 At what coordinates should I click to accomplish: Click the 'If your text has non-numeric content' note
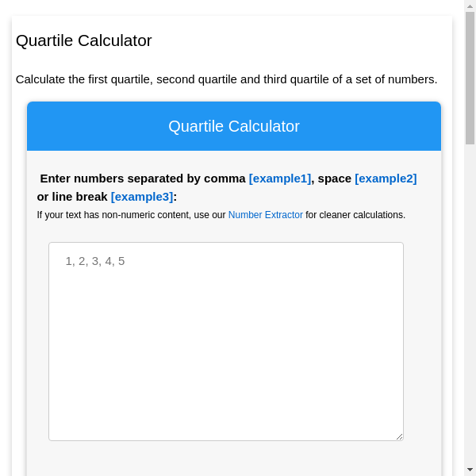[131, 215]
